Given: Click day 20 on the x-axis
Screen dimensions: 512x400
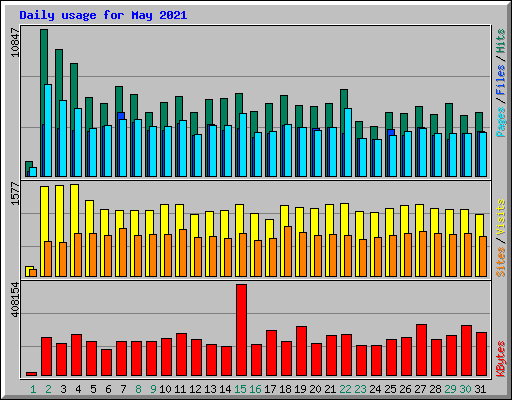Looking at the screenshot, I should point(315,389).
